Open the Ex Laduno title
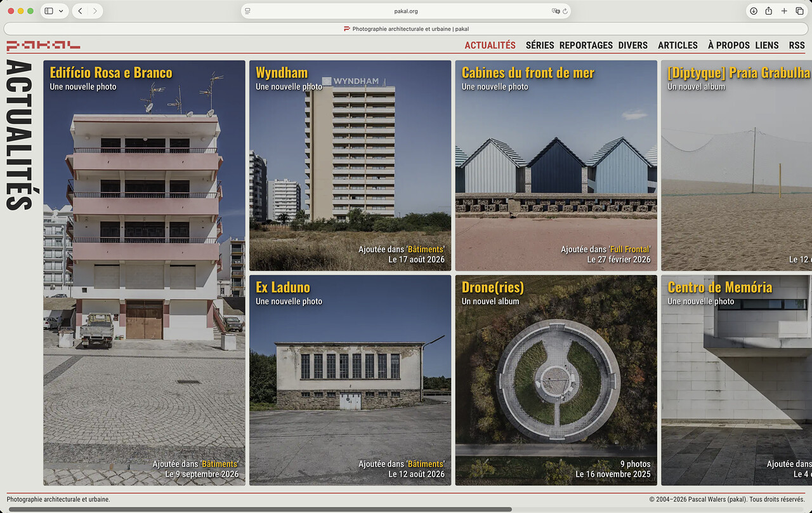812x513 pixels. pyautogui.click(x=282, y=287)
